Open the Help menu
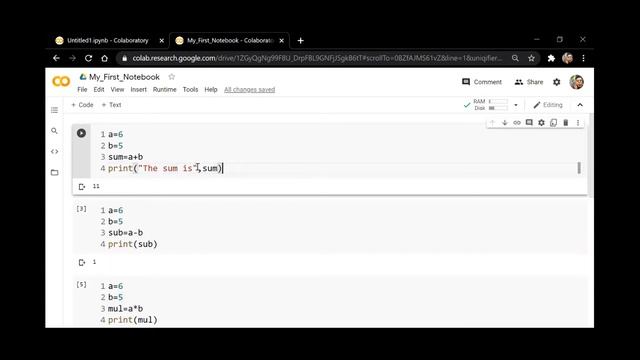This screenshot has height=360, width=640. coord(211,89)
